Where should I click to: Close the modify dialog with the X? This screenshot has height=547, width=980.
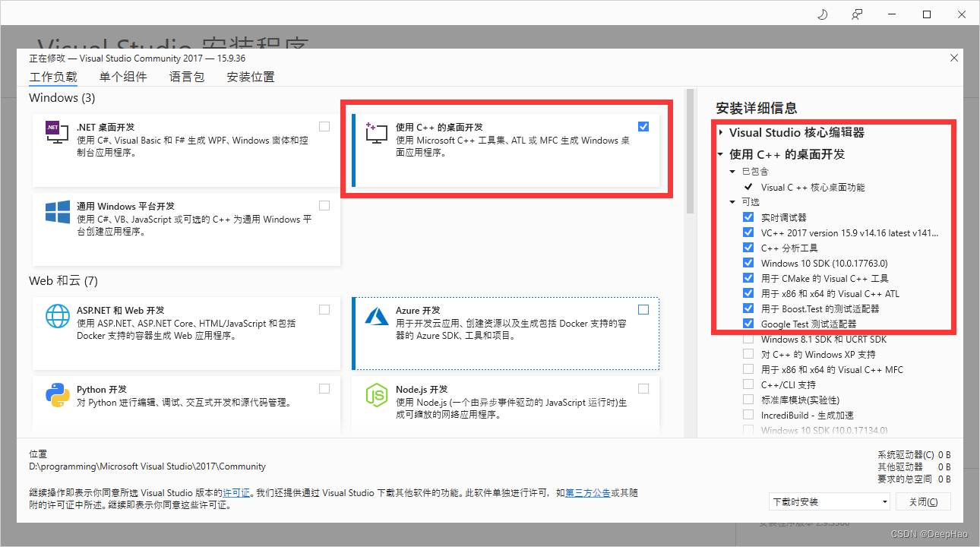[x=954, y=58]
